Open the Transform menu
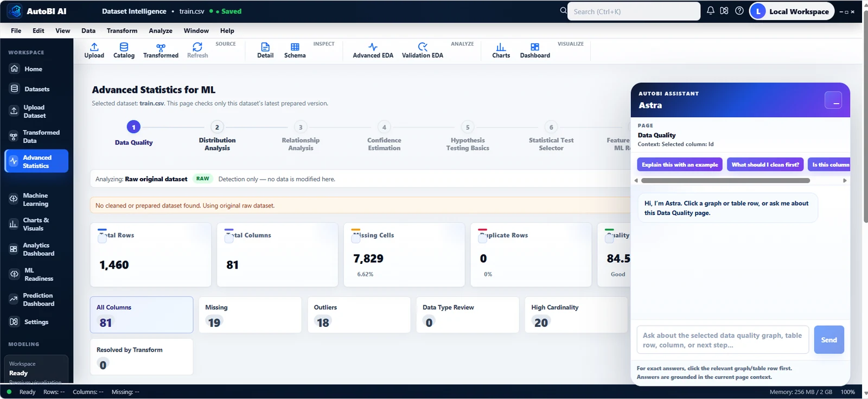 (122, 30)
